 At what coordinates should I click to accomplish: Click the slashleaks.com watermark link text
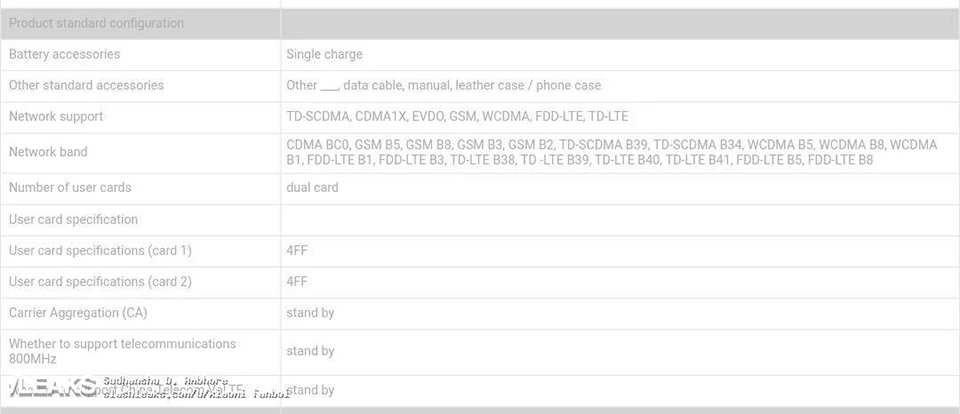(x=196, y=395)
